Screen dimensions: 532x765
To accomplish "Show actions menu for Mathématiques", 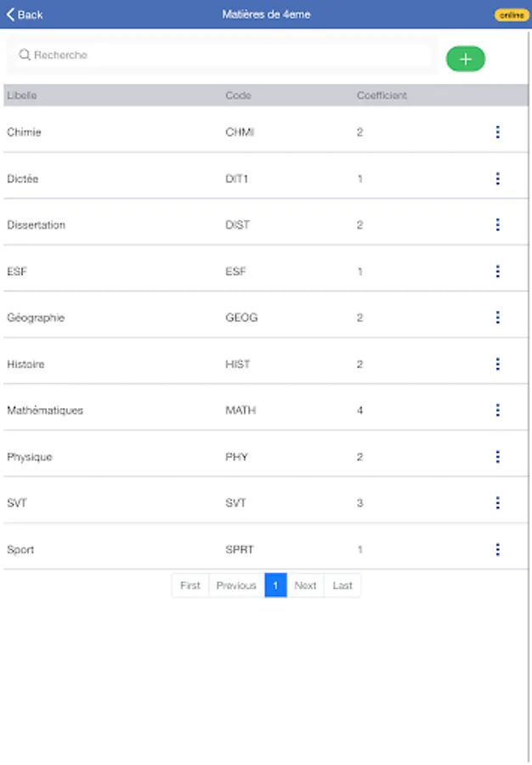I will 497,411.
